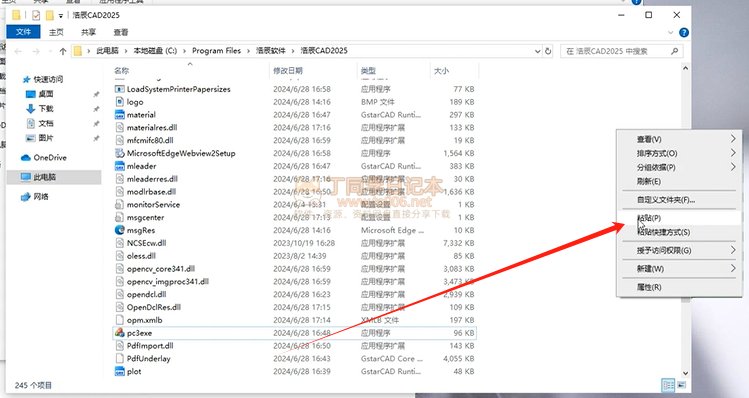
Task: Select the opm.xmlb file icon
Action: pos(119,320)
